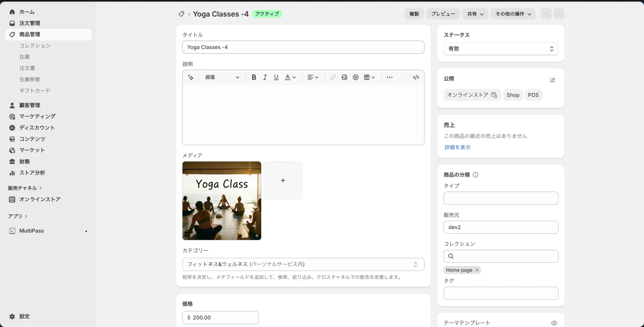Open the ステータス status select box
The width and height of the screenshot is (644, 327).
(x=501, y=49)
